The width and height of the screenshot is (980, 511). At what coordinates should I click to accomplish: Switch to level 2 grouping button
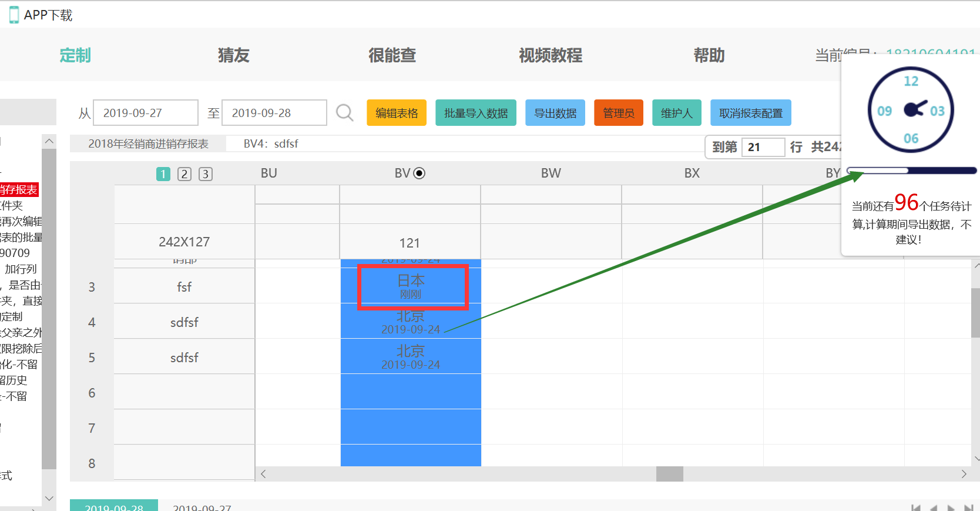tap(184, 174)
